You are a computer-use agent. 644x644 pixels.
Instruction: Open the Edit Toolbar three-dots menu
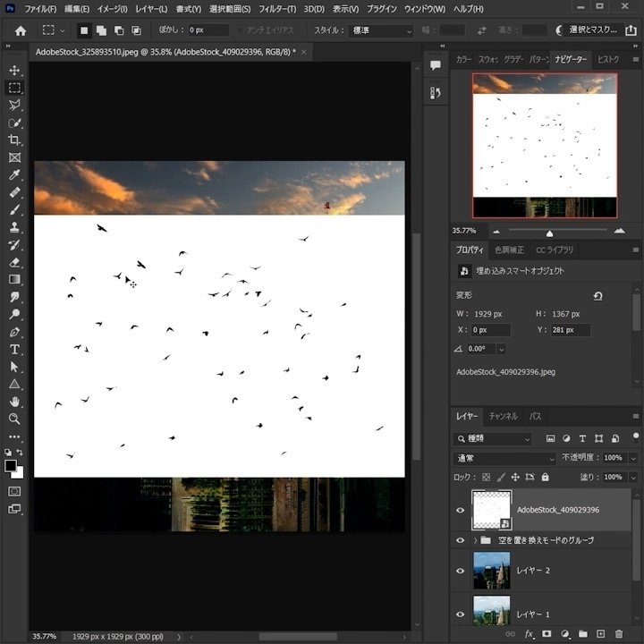pyautogui.click(x=15, y=436)
